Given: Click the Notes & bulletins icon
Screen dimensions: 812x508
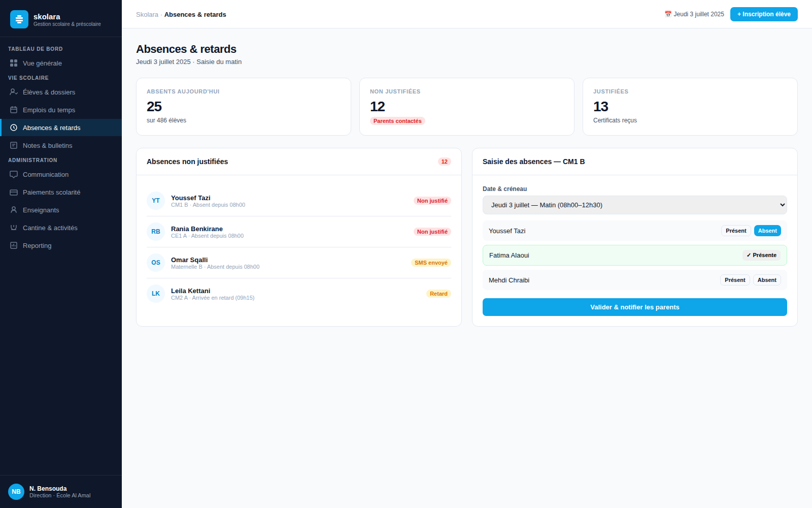Looking at the screenshot, I should click(x=14, y=145).
